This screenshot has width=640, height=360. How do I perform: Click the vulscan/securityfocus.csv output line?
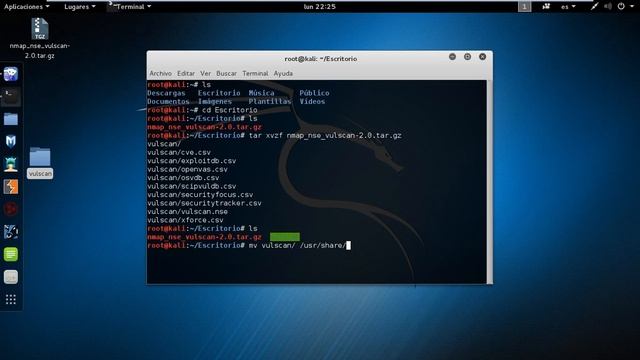pyautogui.click(x=200, y=195)
